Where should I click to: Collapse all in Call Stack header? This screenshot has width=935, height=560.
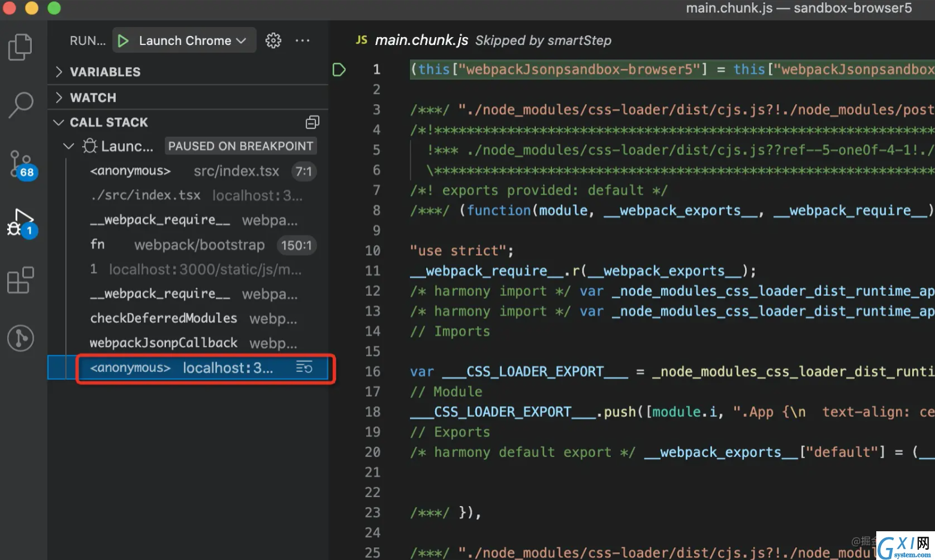point(312,122)
